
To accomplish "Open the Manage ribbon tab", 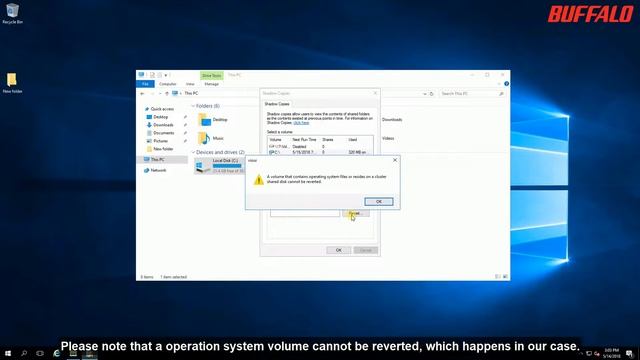I will coord(211,84).
